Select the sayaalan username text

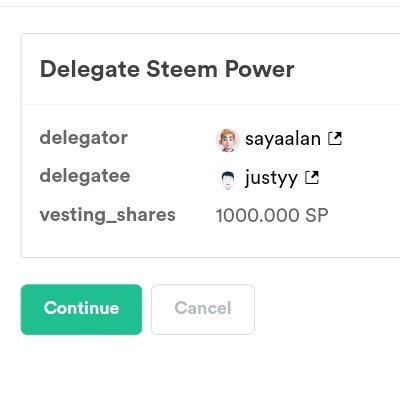click(x=283, y=139)
